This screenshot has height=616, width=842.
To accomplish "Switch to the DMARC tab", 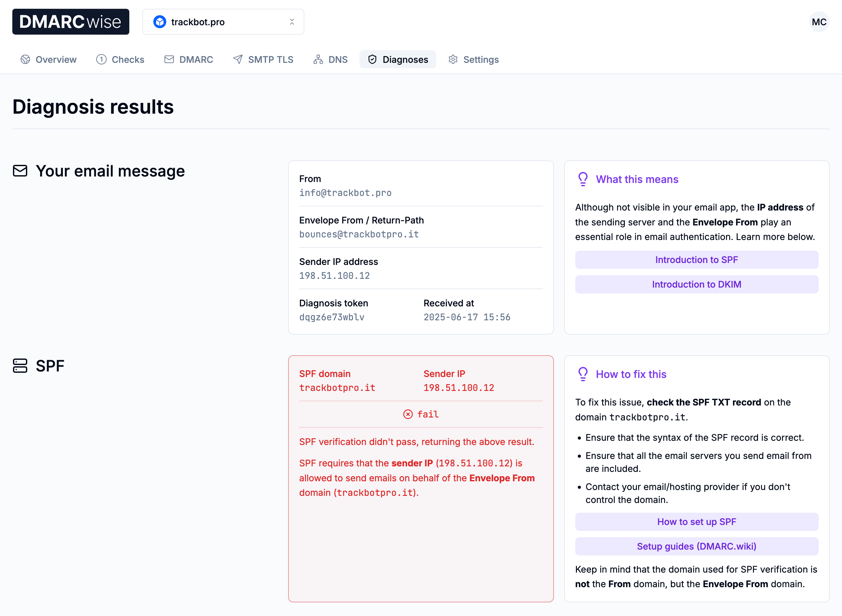I will click(x=188, y=59).
